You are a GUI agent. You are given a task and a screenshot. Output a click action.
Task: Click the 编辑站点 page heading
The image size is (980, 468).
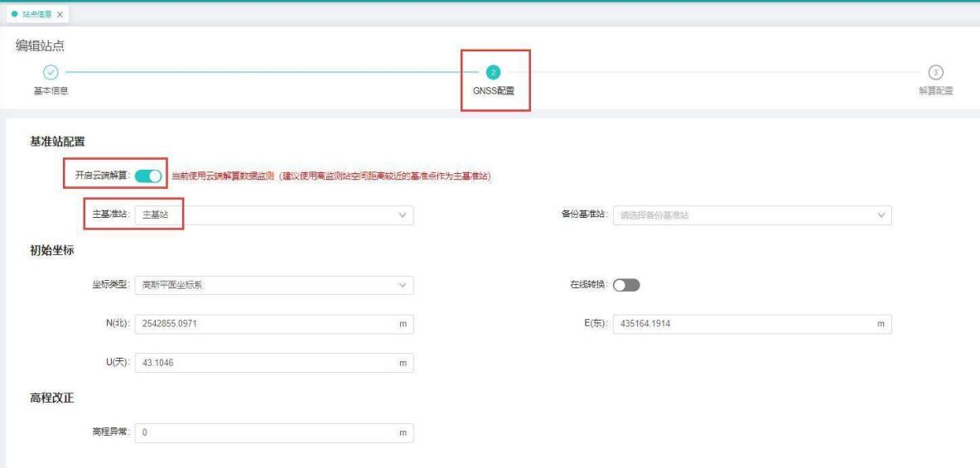[41, 45]
